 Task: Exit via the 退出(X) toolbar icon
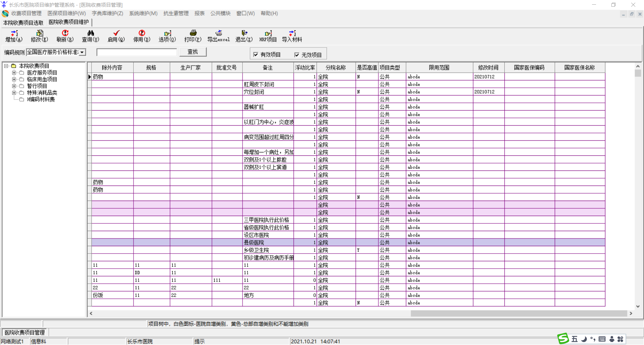pos(244,33)
